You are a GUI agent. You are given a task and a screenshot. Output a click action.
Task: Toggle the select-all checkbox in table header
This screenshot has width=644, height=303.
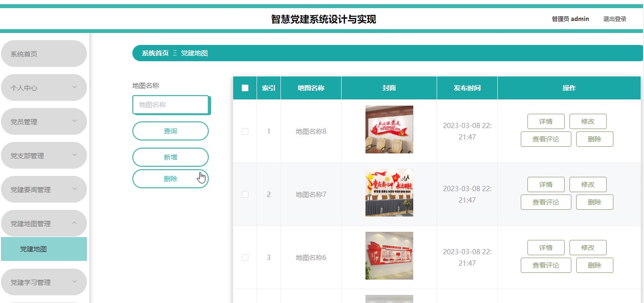coord(245,88)
